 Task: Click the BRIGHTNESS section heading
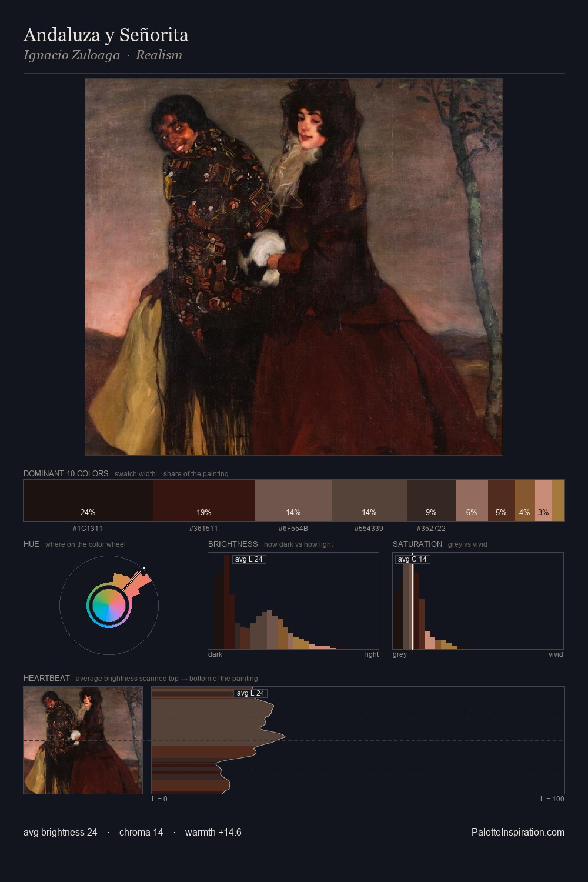coord(233,544)
